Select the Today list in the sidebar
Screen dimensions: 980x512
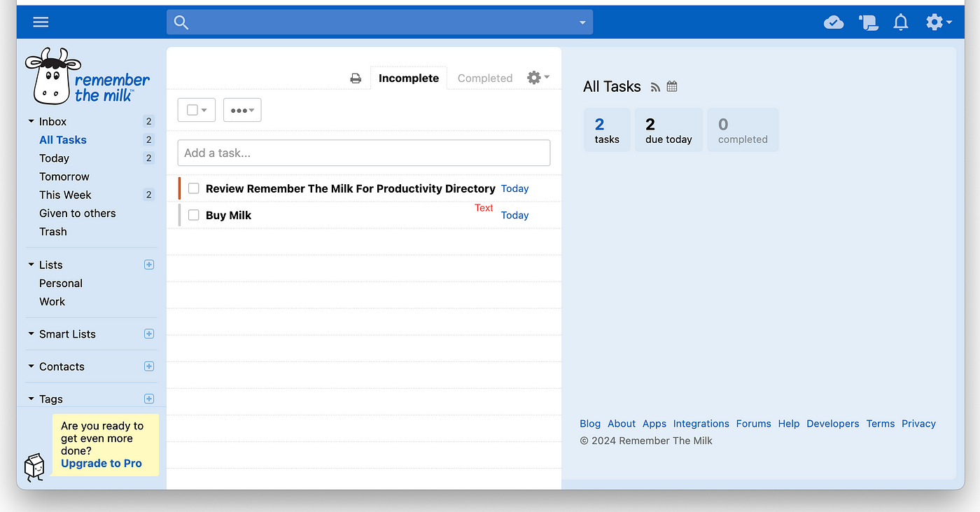[54, 158]
